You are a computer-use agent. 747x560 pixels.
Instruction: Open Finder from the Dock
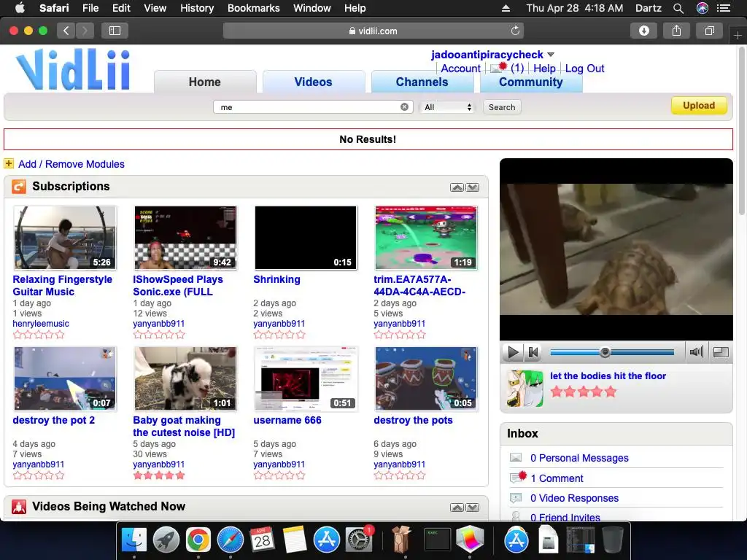[x=134, y=540]
